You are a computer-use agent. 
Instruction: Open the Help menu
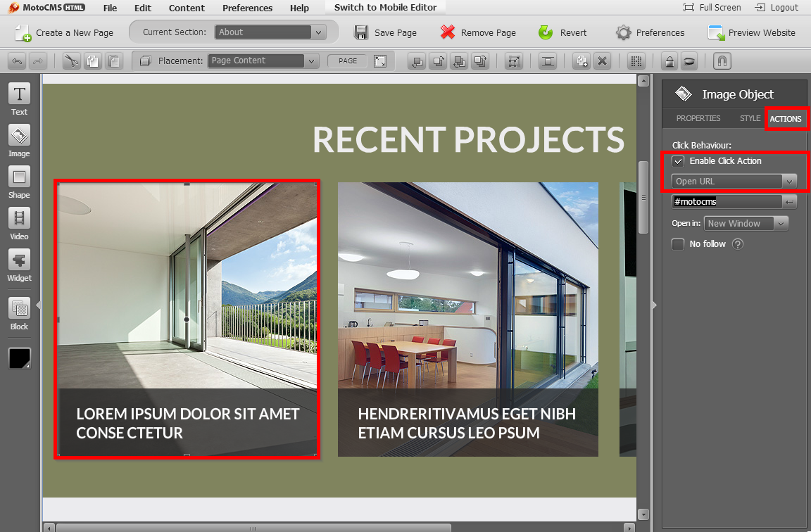[x=299, y=8]
